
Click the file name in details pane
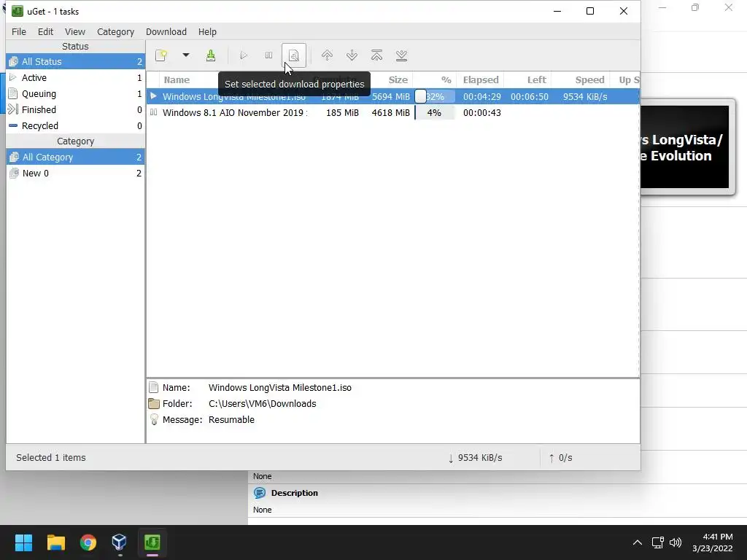(280, 388)
